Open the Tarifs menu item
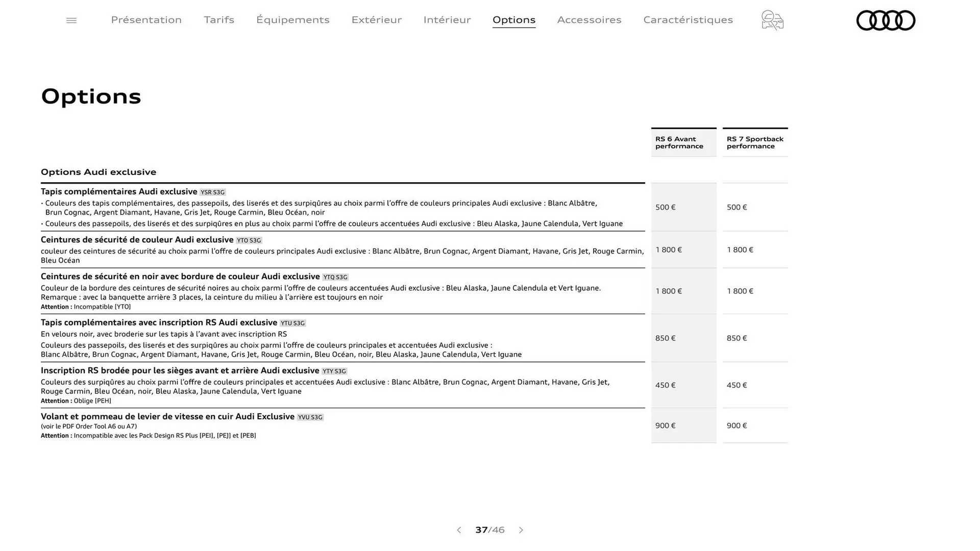980x551 pixels. point(218,20)
